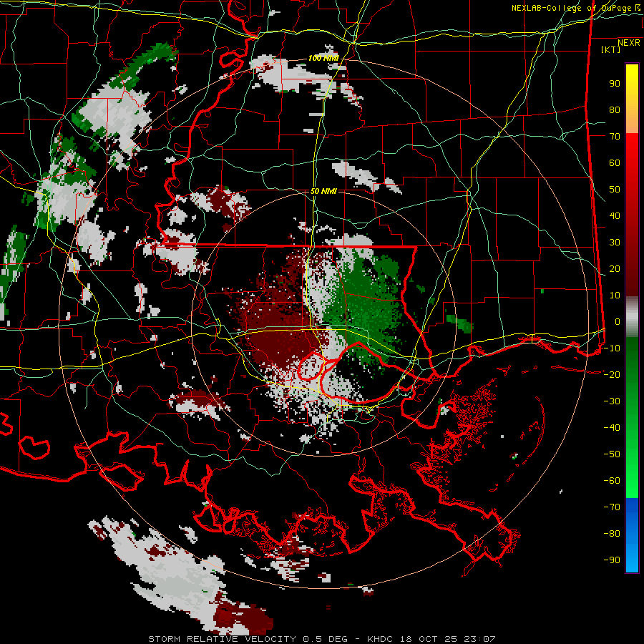Click the "STORM RELATIVE VELOCITY 0.5 DEG" caption text
644x644 pixels.
(x=248, y=639)
